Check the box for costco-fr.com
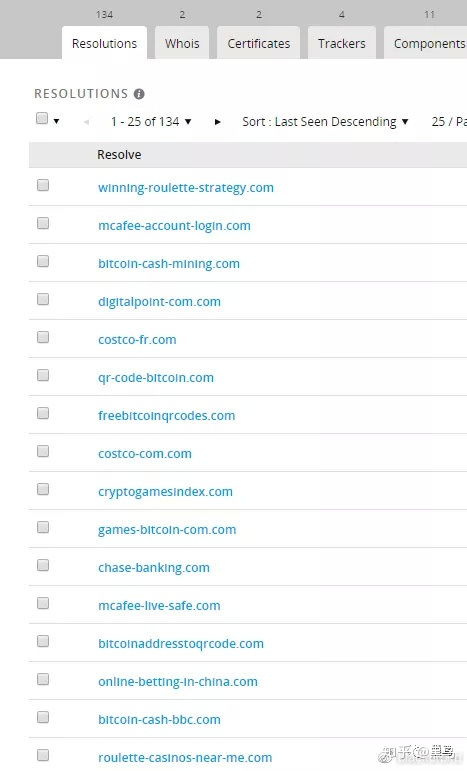467x771 pixels. click(x=43, y=337)
